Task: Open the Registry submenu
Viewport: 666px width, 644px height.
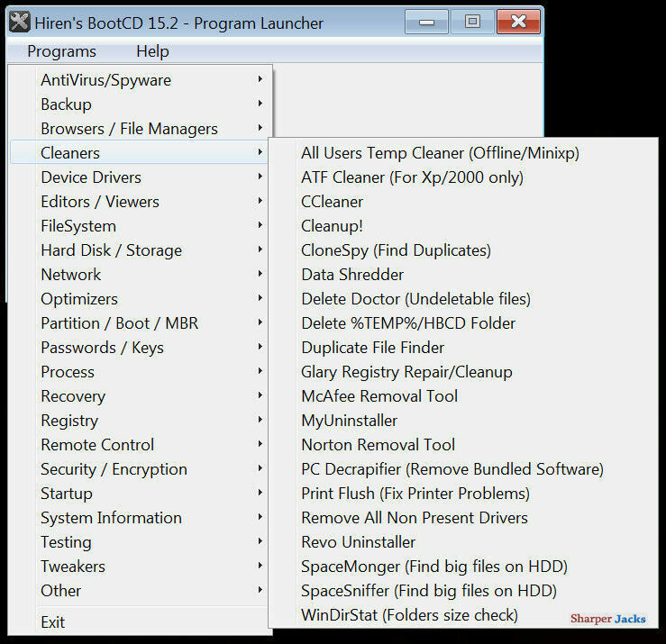Action: click(139, 421)
